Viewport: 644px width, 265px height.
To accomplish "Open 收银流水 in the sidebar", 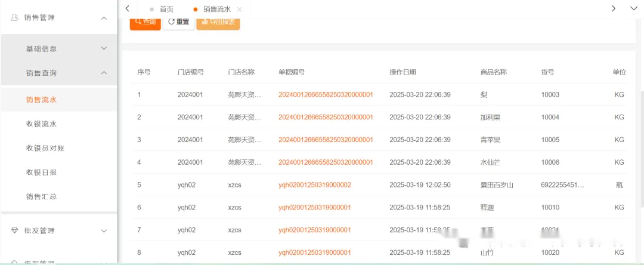I will click(42, 124).
